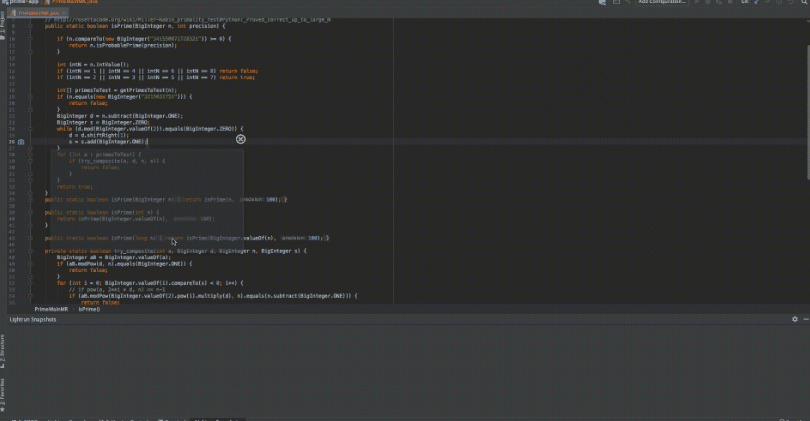Screen dimensions: 810x421
Task: Expand the folded isPrime(long n) method
Action: click(x=160, y=238)
